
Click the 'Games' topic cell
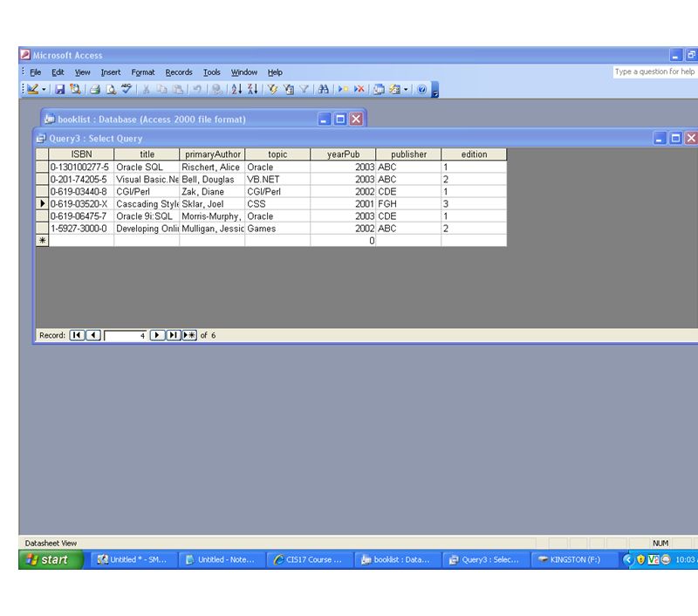pyautogui.click(x=277, y=229)
